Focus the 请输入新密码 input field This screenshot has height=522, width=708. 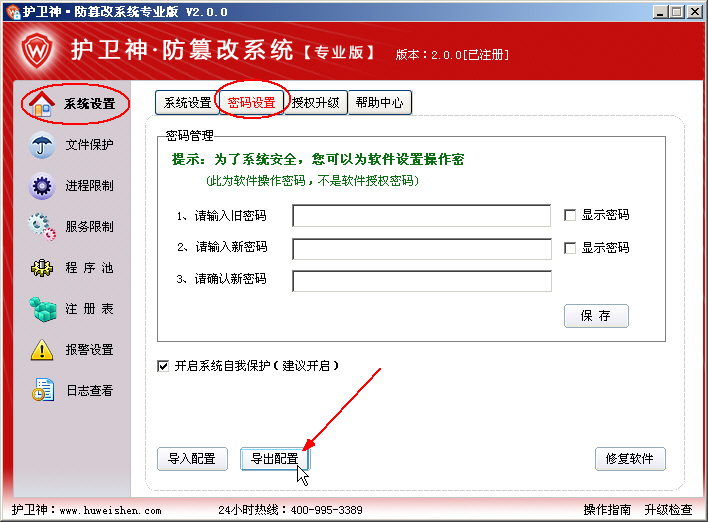422,249
